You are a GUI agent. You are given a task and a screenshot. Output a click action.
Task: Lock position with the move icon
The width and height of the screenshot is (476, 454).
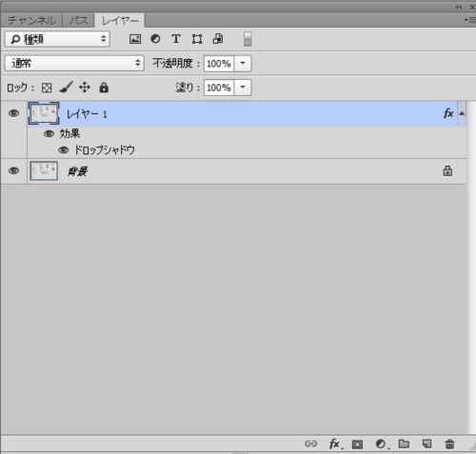pos(85,88)
